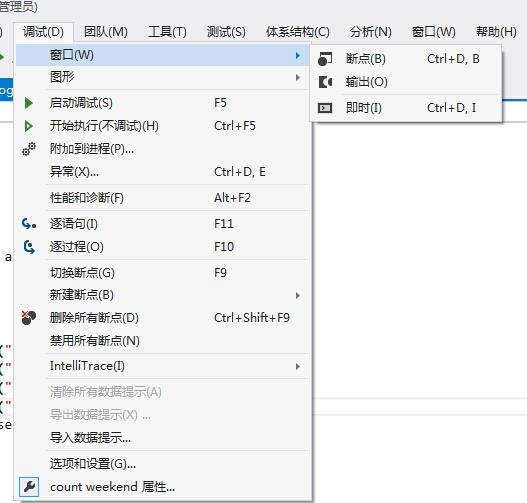Choose 切换断点(G) menu entry
Viewport: 527px width, 503px height.
pyautogui.click(x=162, y=273)
